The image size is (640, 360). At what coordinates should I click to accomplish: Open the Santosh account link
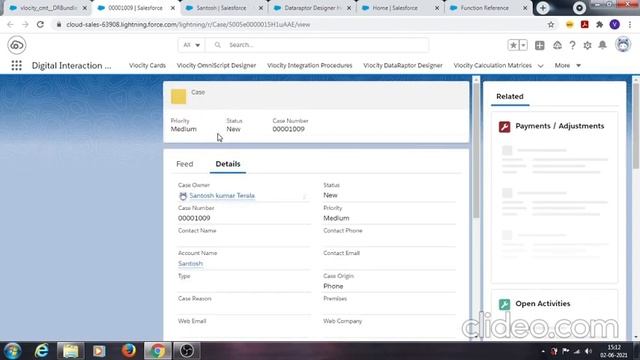coord(190,264)
